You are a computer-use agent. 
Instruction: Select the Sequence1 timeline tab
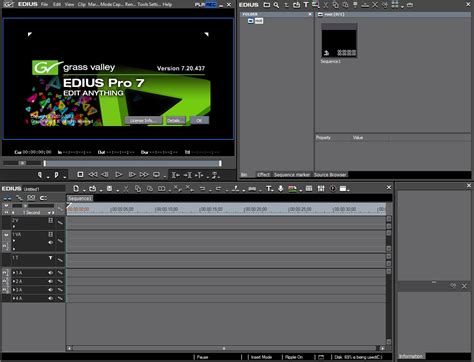80,198
